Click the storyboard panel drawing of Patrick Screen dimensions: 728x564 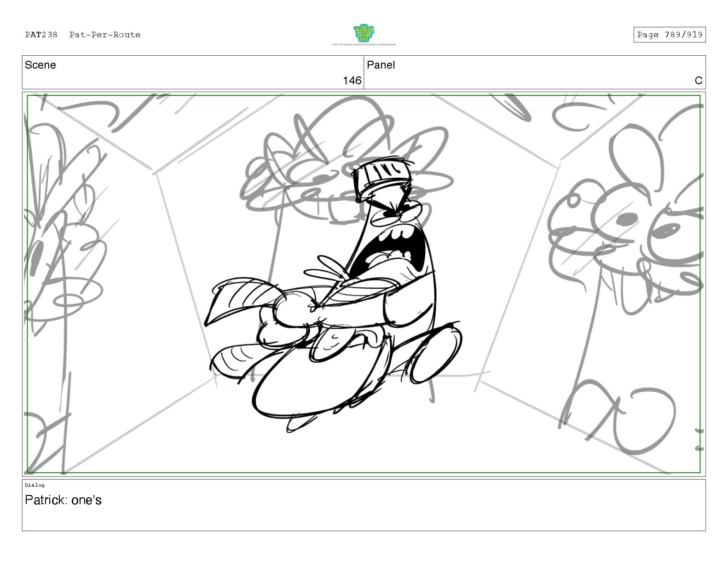(x=364, y=284)
